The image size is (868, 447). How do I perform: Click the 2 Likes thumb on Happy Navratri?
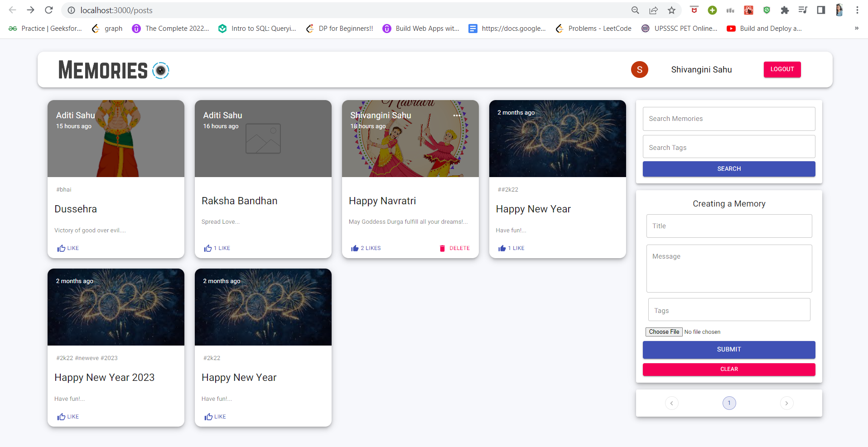(366, 248)
